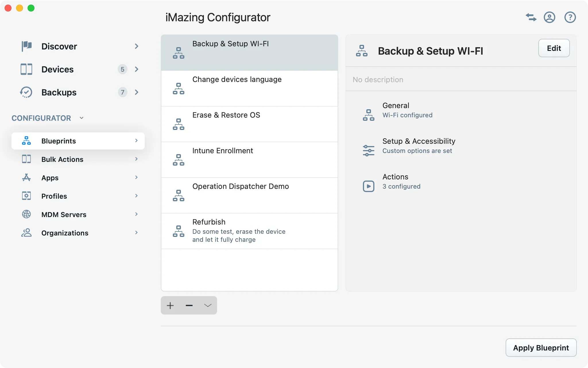This screenshot has width=588, height=368.
Task: Click the Setup & Accessibility sliders control
Action: 369,150
